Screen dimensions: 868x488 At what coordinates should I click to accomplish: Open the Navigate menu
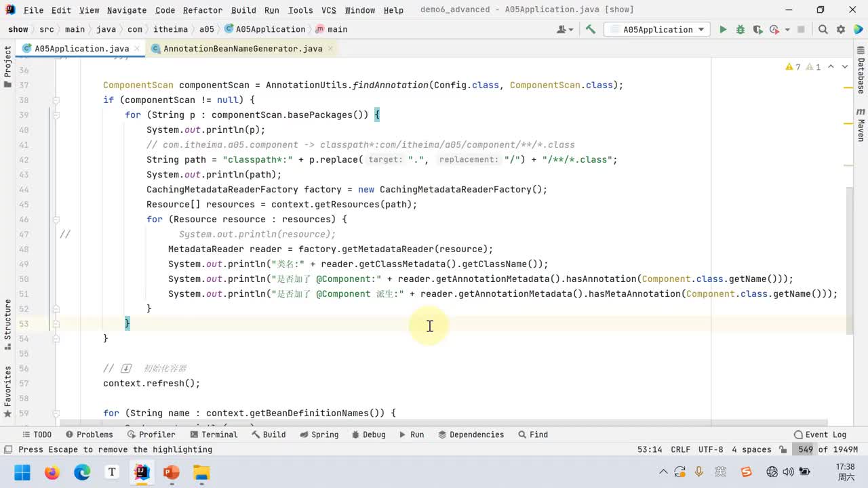coord(127,9)
